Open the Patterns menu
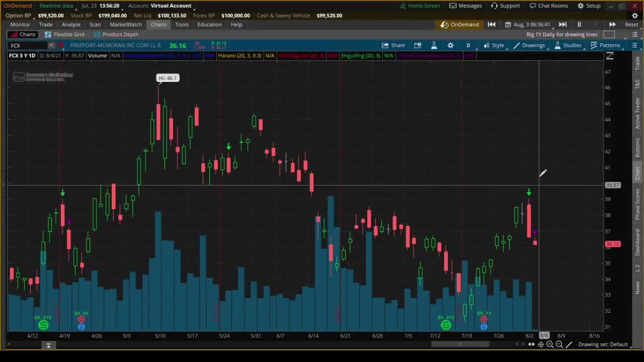This screenshot has height=362, width=644. point(605,45)
